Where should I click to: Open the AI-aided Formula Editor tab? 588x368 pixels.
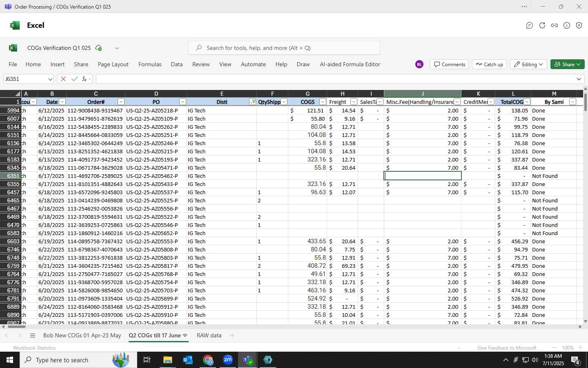(350, 64)
